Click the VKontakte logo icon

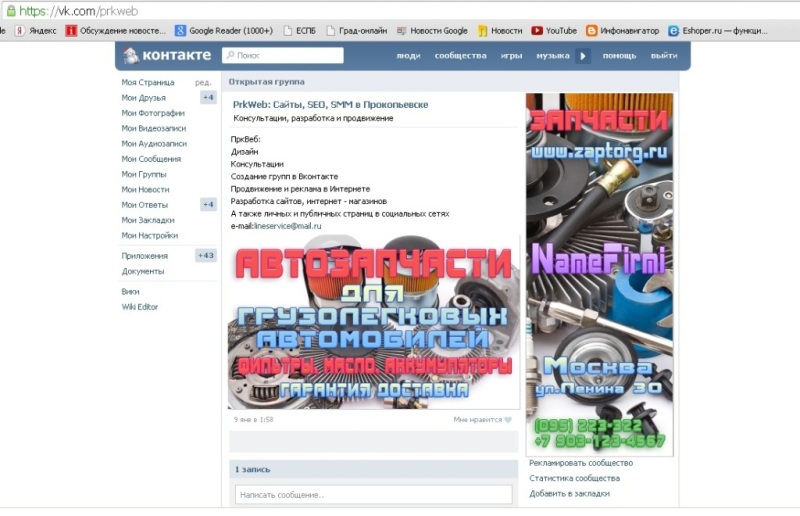coord(131,55)
